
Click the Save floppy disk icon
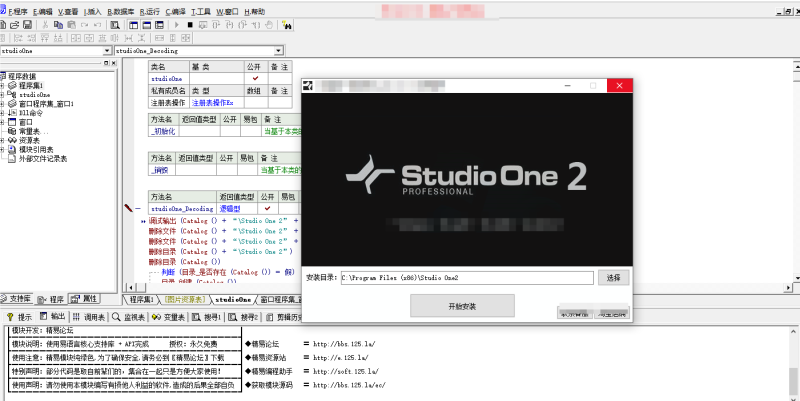pyautogui.click(x=28, y=24)
